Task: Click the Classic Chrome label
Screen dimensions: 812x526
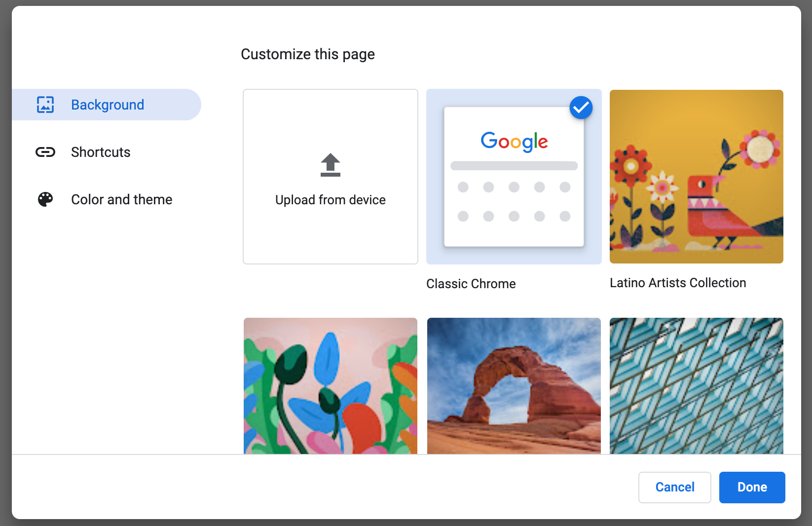Action: coord(471,284)
